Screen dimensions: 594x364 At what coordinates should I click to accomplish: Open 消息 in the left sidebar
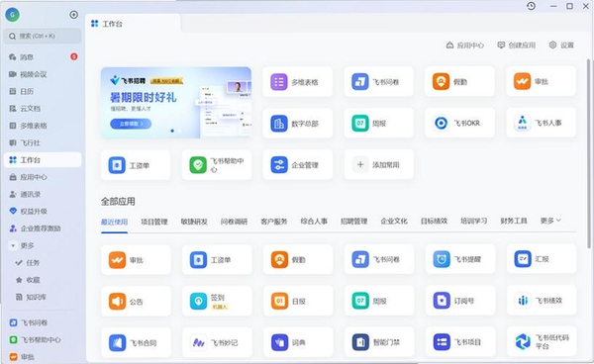coord(43,57)
